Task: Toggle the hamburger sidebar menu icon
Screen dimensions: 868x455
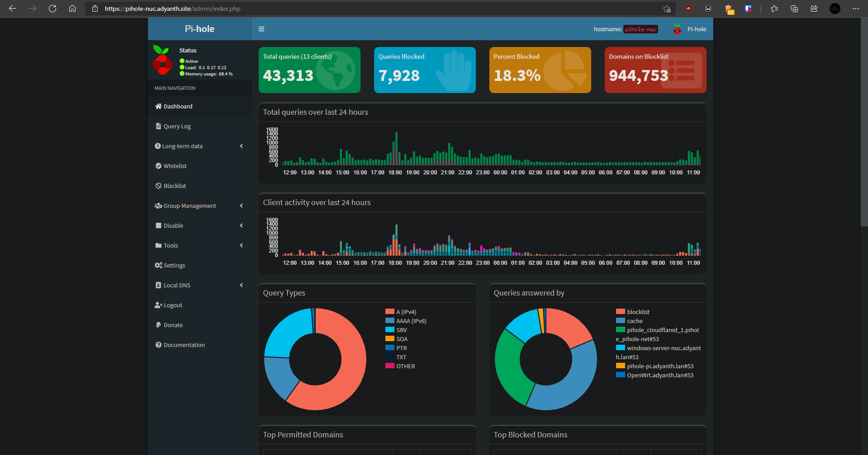Action: (x=261, y=29)
